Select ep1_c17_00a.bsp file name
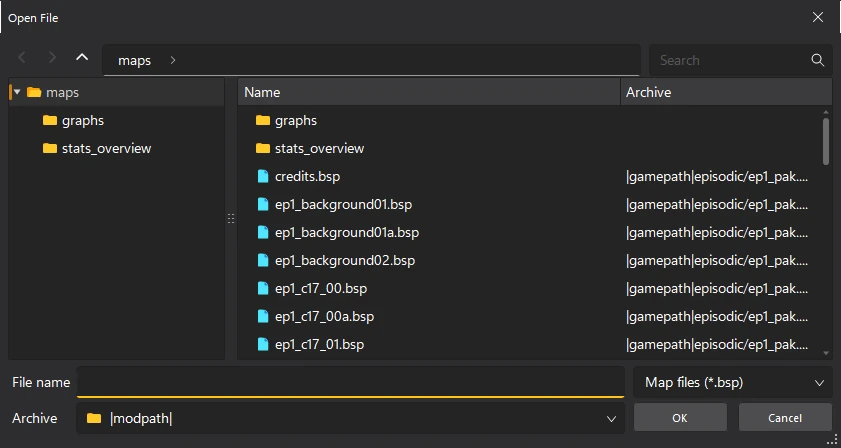Screen dimensions: 841x448 324,316
